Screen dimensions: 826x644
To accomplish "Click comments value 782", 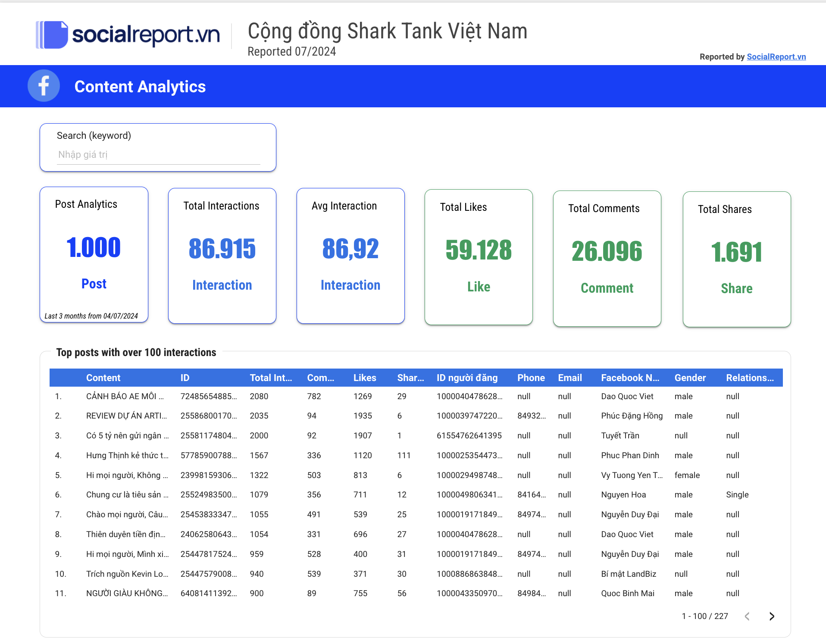I will click(x=314, y=396).
